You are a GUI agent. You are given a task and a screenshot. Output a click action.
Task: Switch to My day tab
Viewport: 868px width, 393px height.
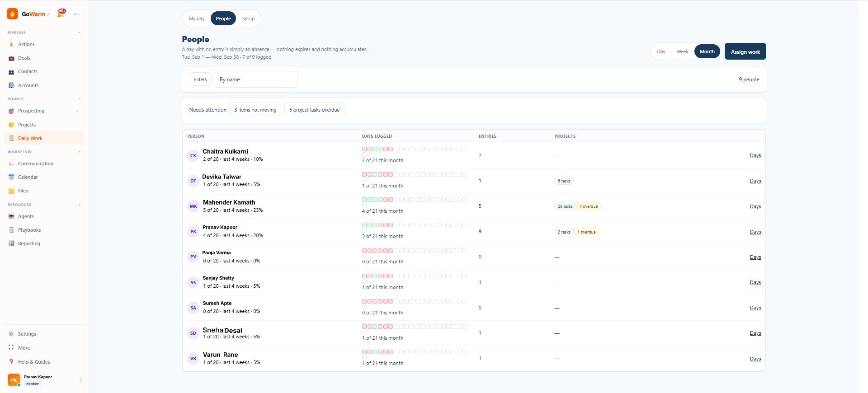pyautogui.click(x=197, y=19)
